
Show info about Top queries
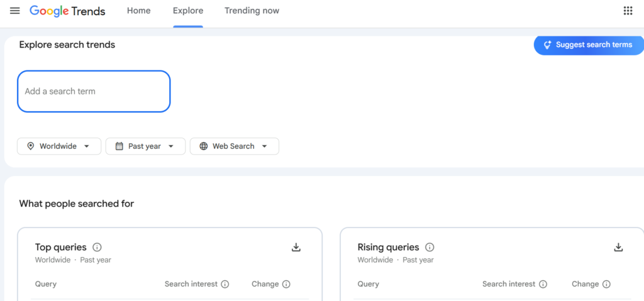click(97, 247)
